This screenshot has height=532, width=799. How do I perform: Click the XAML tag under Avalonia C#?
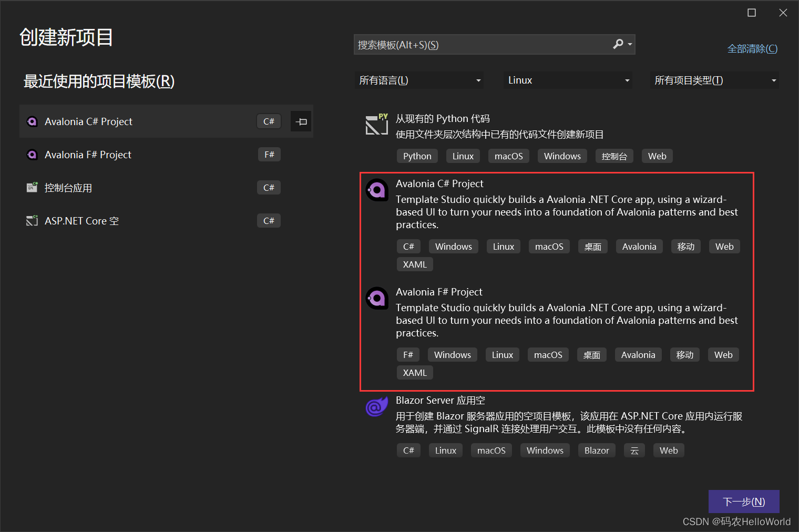[414, 264]
